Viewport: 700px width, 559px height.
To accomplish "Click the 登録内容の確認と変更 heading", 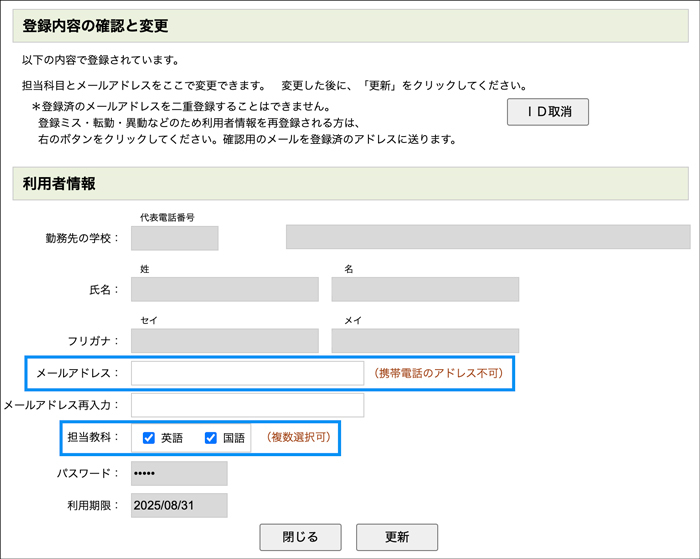I will coord(96,26).
